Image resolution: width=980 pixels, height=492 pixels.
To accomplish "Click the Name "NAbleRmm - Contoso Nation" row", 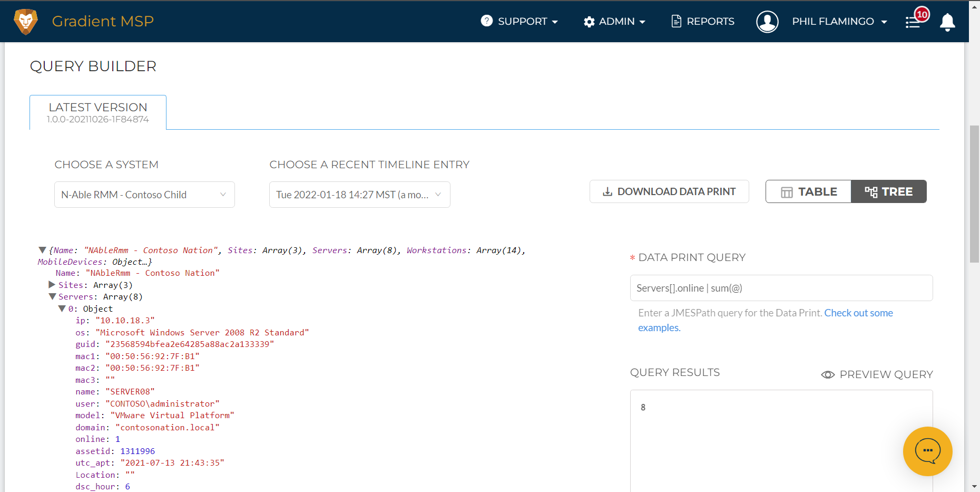I will tap(138, 273).
